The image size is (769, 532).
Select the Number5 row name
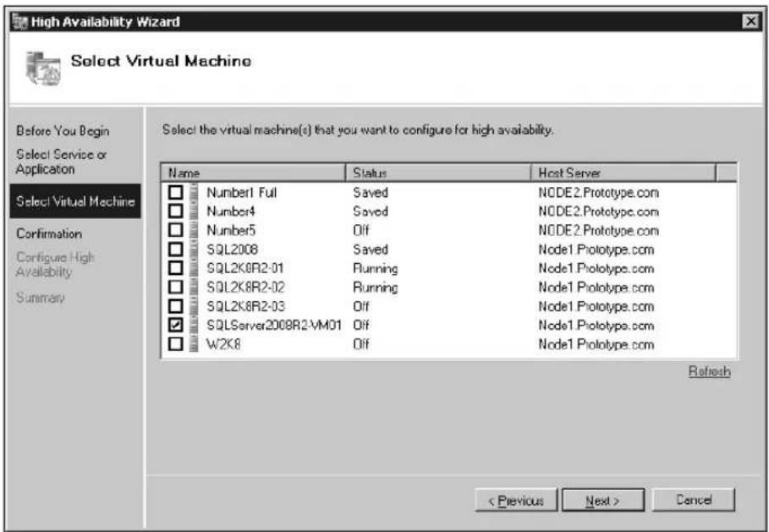pyautogui.click(x=230, y=230)
